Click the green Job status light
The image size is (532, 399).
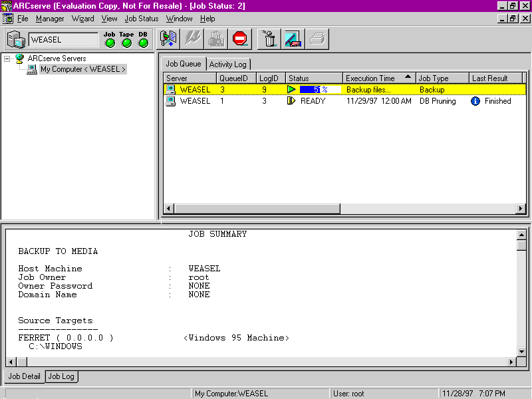[x=110, y=43]
